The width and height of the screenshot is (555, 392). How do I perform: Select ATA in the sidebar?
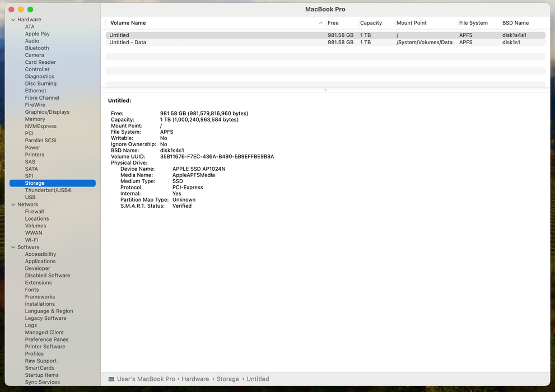(30, 27)
